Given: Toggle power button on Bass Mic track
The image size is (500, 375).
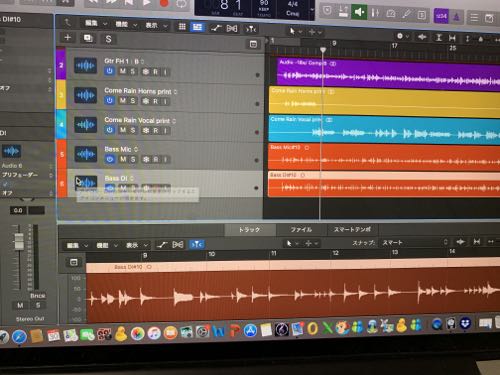Looking at the screenshot, I should tap(110, 159).
